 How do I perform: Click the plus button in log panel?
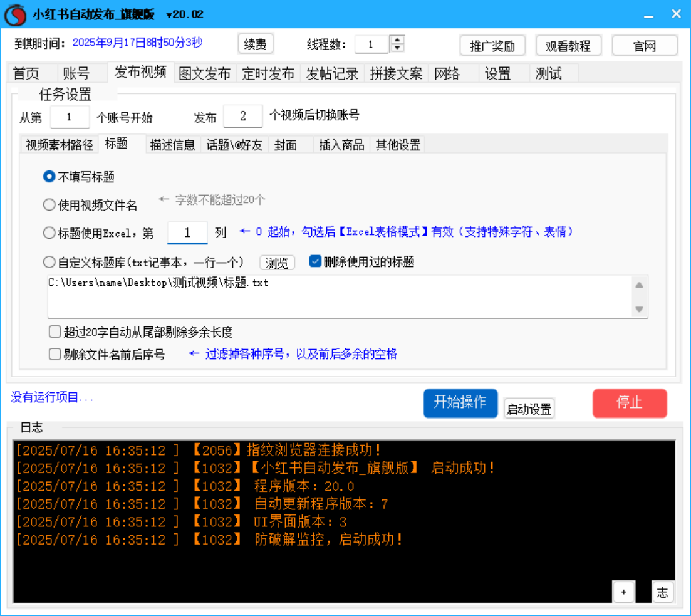tap(623, 592)
